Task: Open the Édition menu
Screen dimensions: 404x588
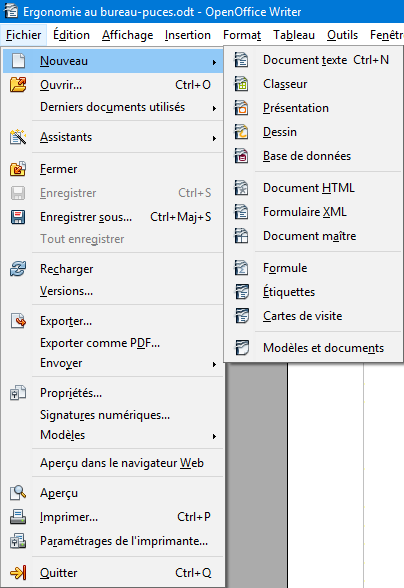Action: coord(71,35)
